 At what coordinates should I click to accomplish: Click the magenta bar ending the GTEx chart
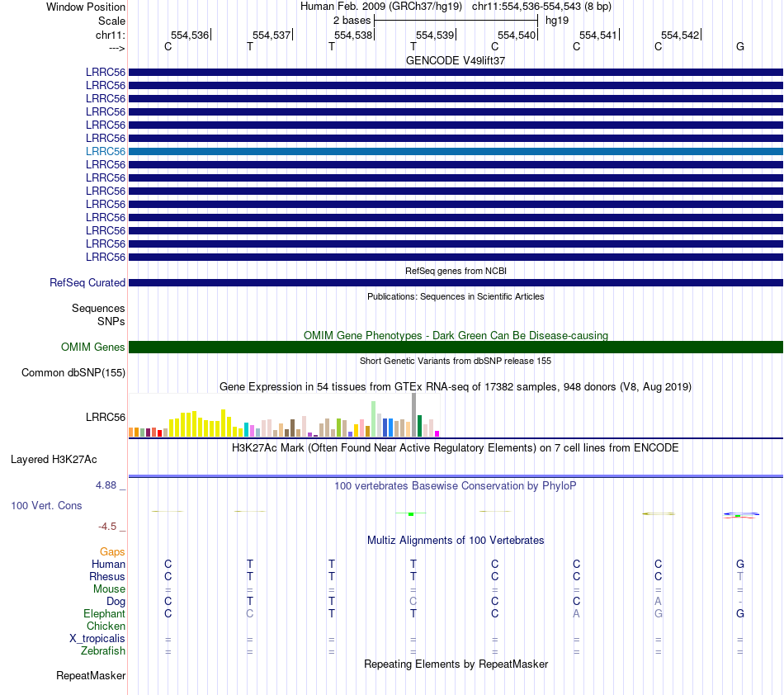[437, 434]
